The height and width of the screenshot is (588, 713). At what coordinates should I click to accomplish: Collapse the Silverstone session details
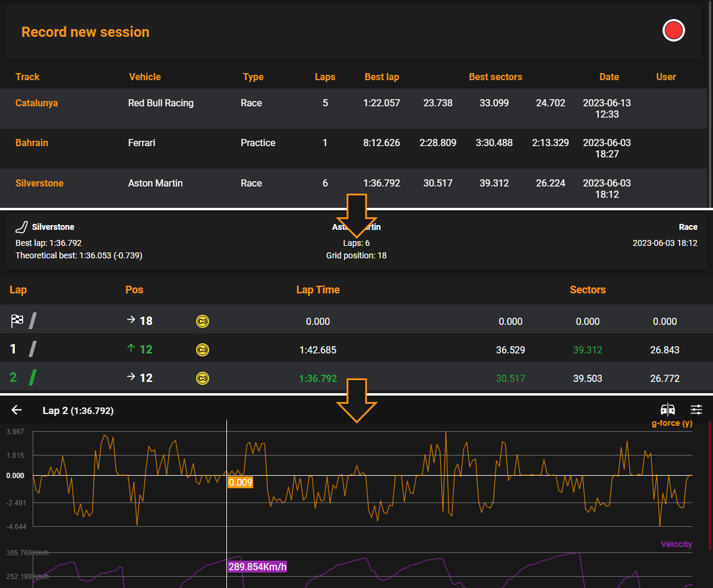(x=39, y=183)
